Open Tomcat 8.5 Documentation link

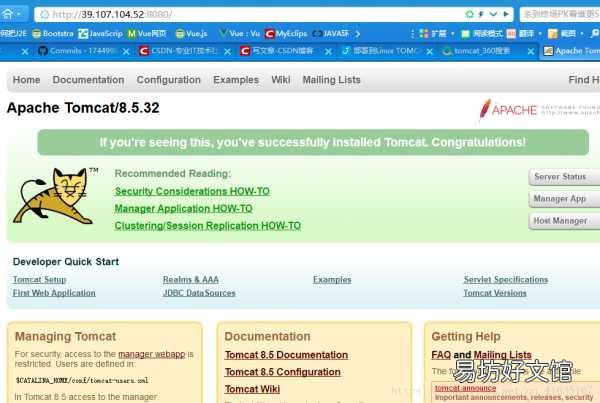(287, 355)
